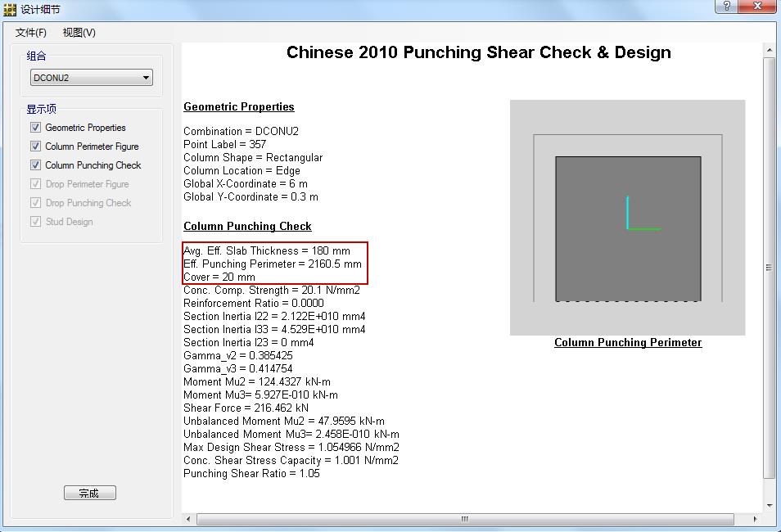Click the help question mark button
Screen dimensions: 781x532
[x=726, y=7]
